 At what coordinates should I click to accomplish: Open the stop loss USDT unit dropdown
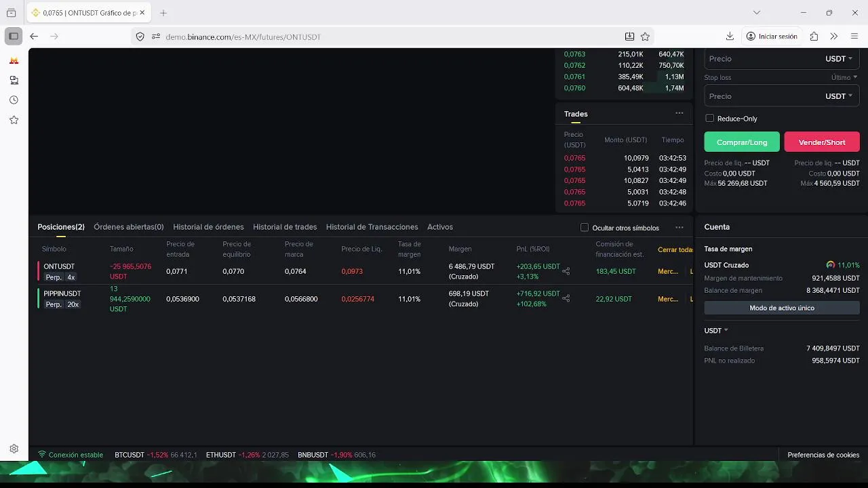tap(839, 96)
